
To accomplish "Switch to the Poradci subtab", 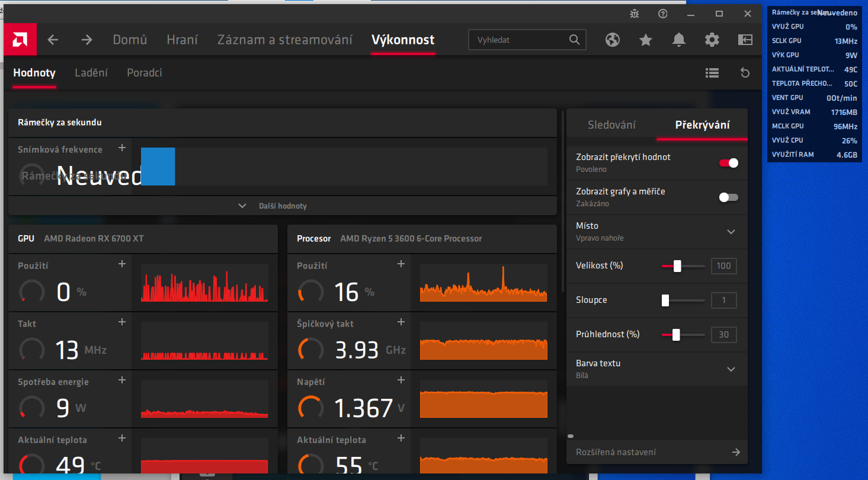I will 145,73.
